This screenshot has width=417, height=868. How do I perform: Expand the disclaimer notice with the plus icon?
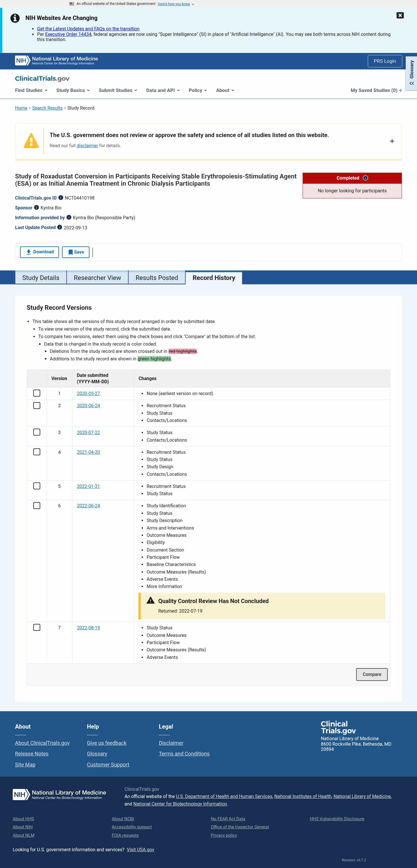point(392,141)
